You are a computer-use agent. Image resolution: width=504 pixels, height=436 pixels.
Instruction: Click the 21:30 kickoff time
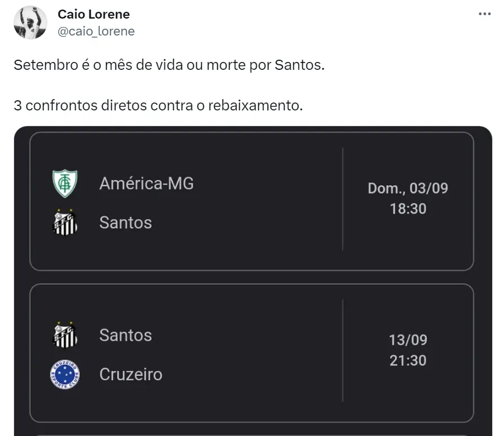tap(408, 361)
